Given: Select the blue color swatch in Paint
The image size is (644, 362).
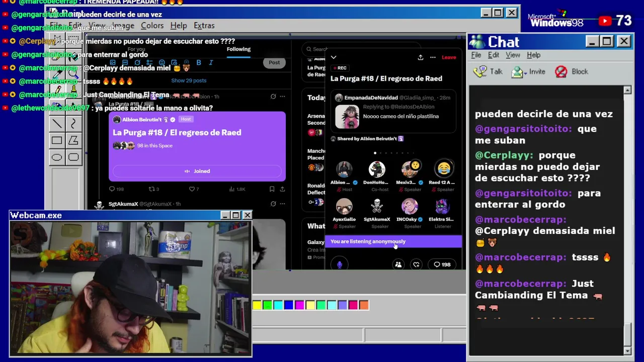Looking at the screenshot, I should pos(289,305).
